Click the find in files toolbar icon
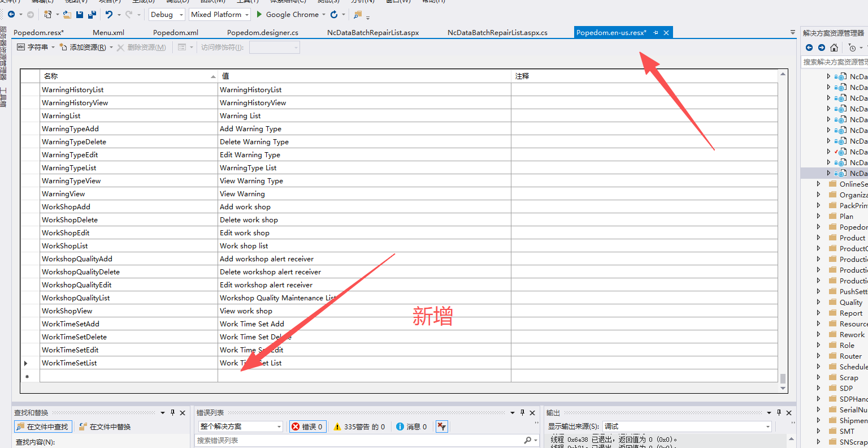868x448 pixels. pos(358,14)
